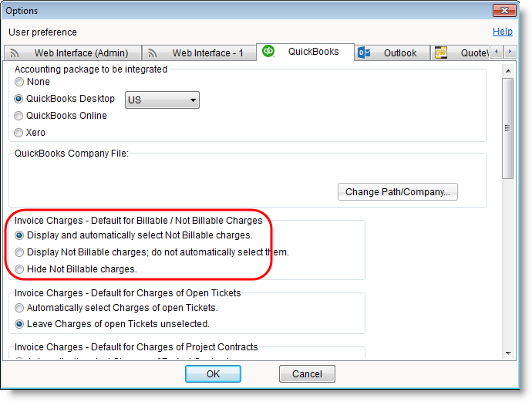532x402 pixels.
Task: Click the Web Interface - 1 feed icon
Action: [153, 53]
